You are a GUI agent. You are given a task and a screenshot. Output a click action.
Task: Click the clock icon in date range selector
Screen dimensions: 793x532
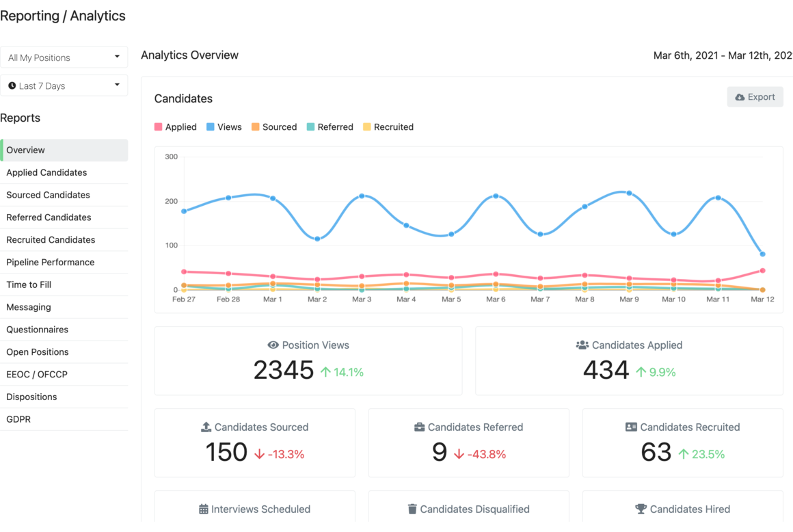pyautogui.click(x=12, y=85)
